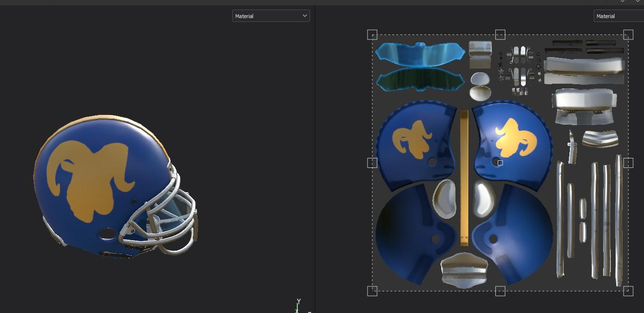Click the dark green-blue visor UV island
Screen dimensions: 644x313
point(420,79)
